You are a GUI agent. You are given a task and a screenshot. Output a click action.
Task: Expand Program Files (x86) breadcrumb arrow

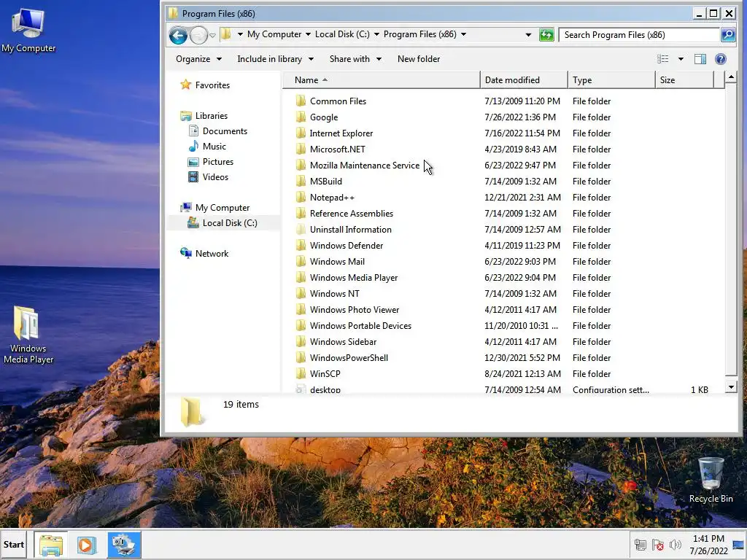click(x=463, y=34)
